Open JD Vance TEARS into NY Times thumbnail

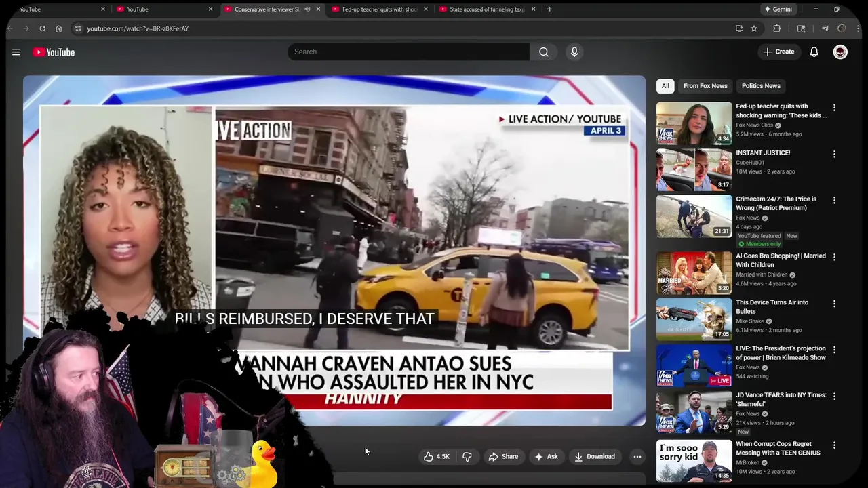coord(694,411)
